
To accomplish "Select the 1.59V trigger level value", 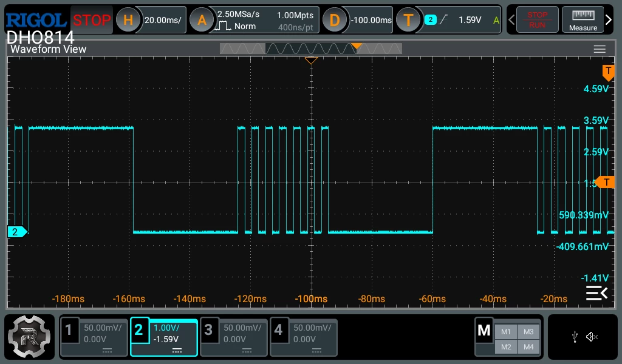I will 470,20.
